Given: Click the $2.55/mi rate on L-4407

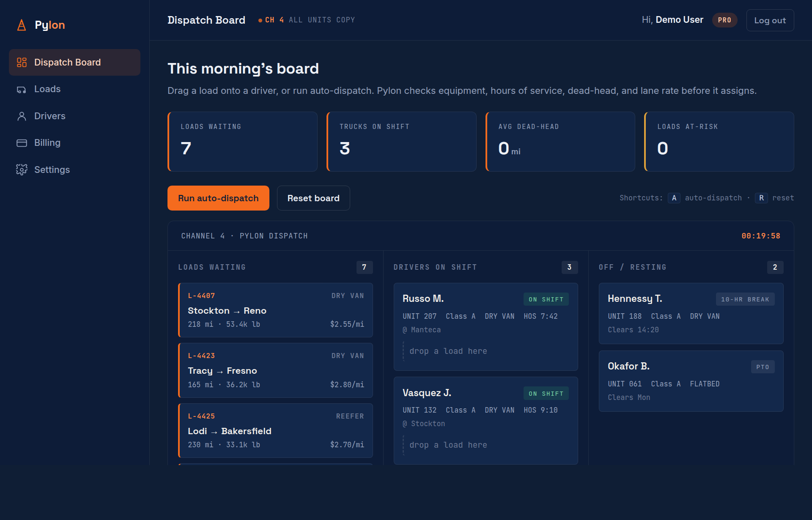Looking at the screenshot, I should point(347,324).
